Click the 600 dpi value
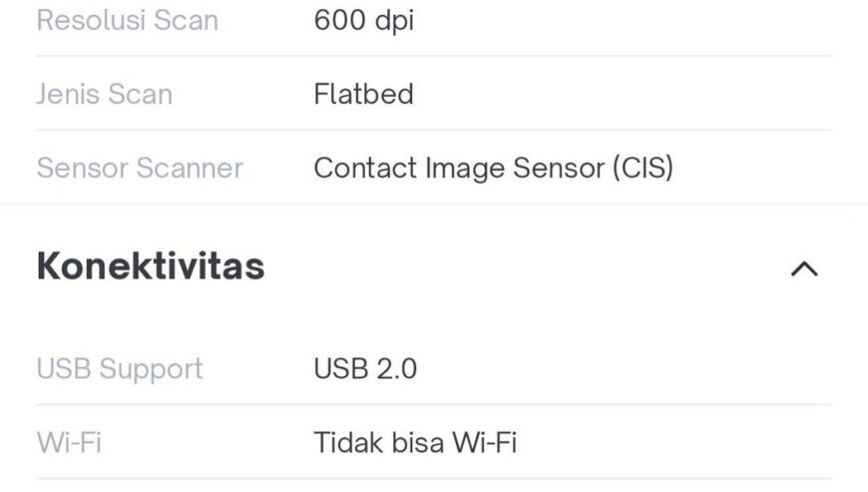 click(364, 21)
